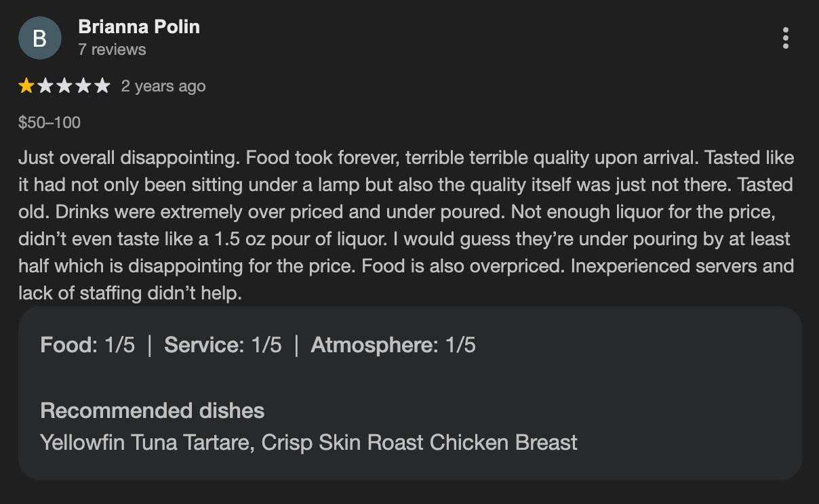Click the "Food is also overpriced" sentence
Image resolution: width=819 pixels, height=504 pixels.
(462, 266)
